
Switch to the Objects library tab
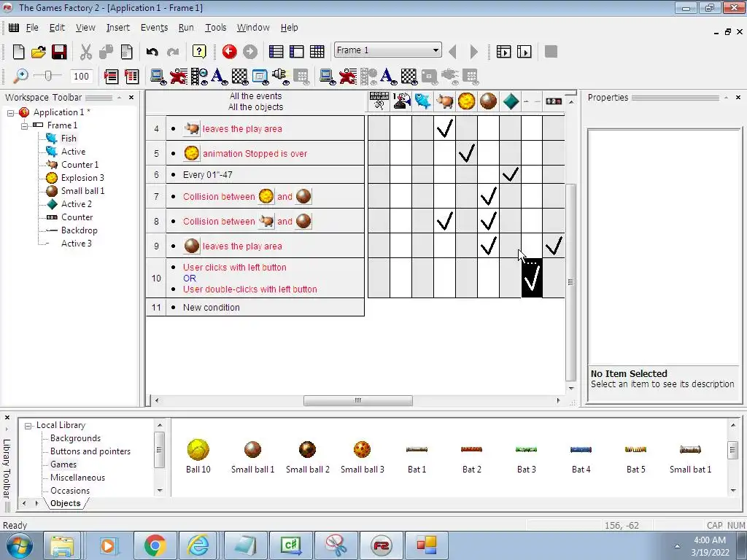coord(65,503)
